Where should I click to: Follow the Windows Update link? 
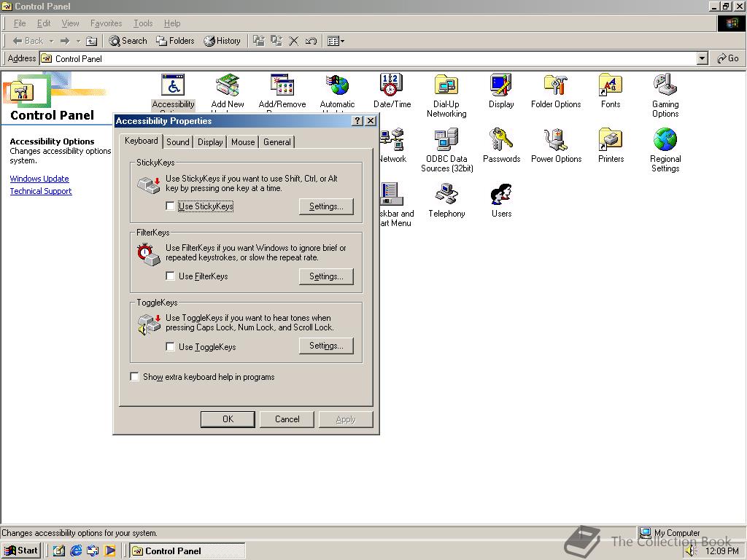(39, 179)
